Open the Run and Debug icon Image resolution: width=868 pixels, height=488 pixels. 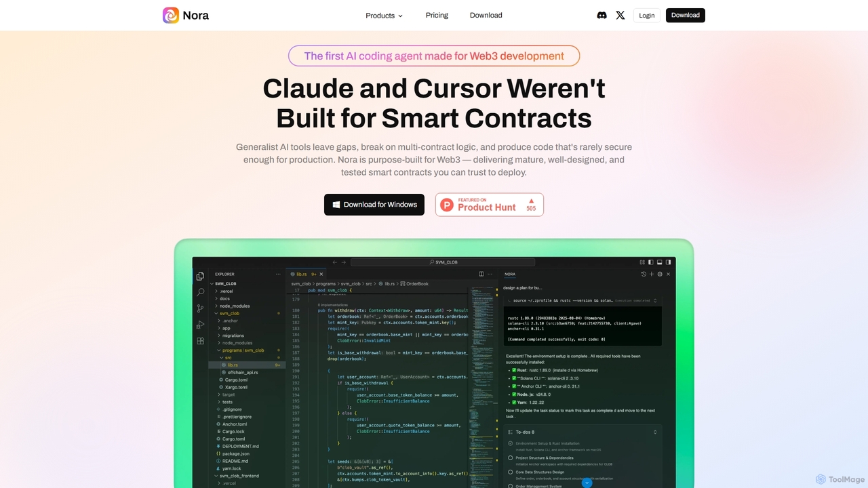(200, 325)
